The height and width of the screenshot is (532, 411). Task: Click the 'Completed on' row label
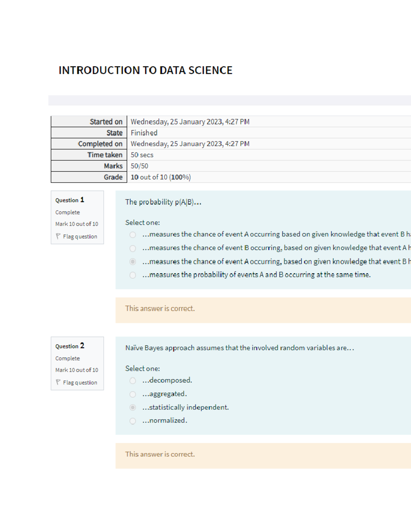(x=100, y=144)
